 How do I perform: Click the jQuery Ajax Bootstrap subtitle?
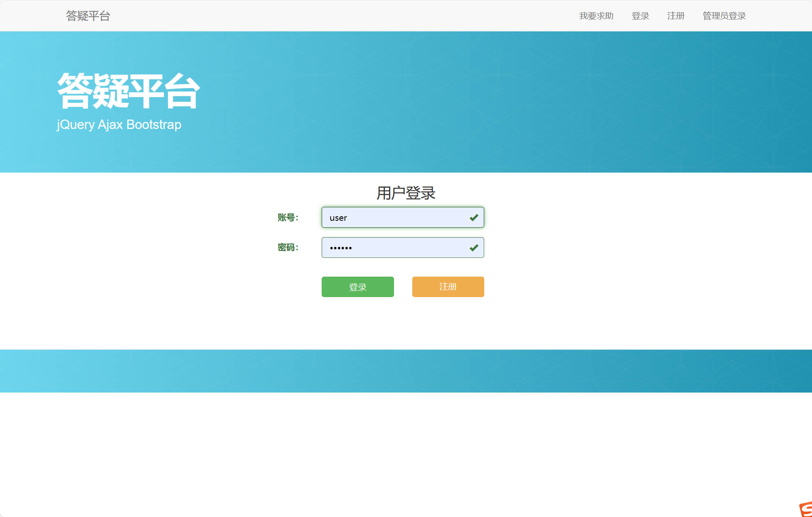click(x=119, y=124)
